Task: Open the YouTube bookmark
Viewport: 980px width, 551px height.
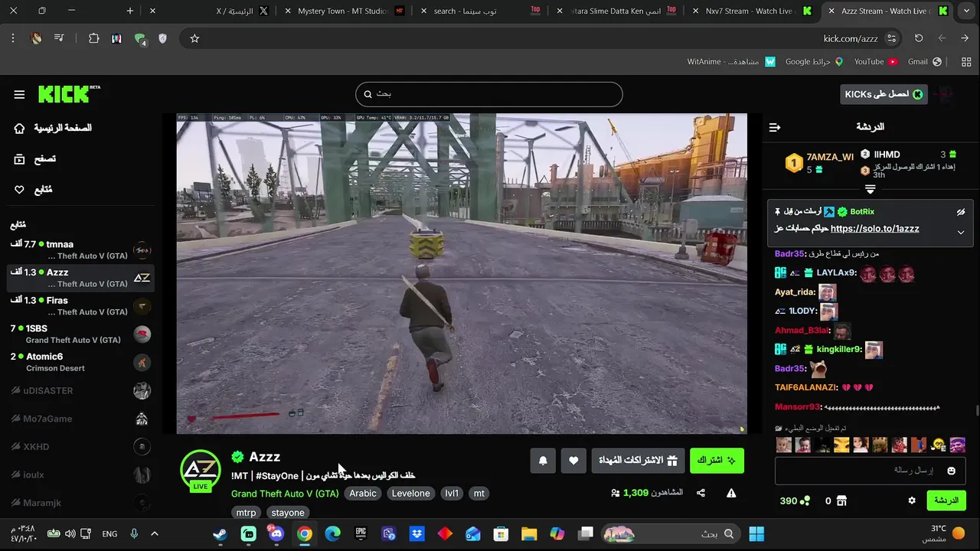Action: [x=875, y=61]
